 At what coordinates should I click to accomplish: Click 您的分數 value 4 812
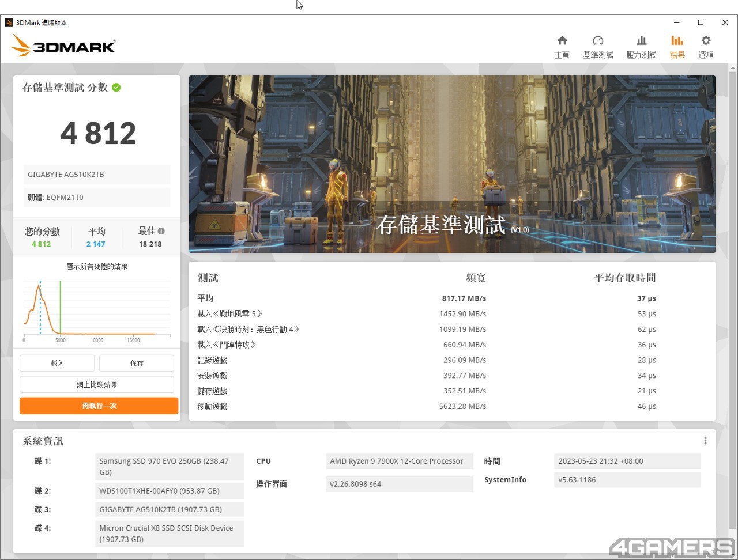click(x=42, y=244)
